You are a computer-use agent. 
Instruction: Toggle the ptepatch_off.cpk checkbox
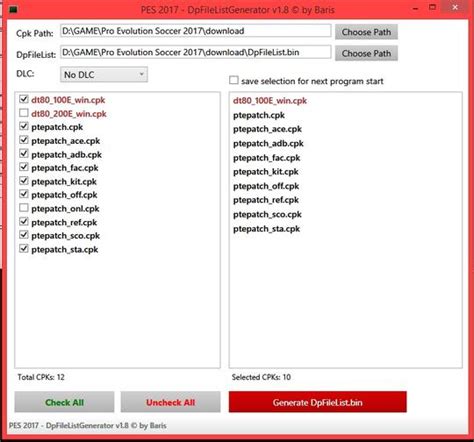tap(24, 194)
